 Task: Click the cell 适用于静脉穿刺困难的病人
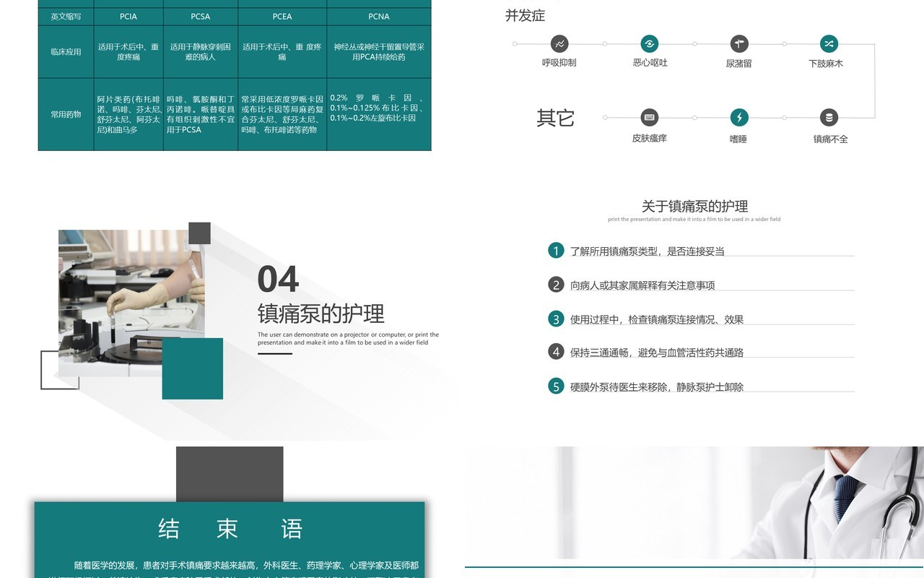click(x=201, y=51)
